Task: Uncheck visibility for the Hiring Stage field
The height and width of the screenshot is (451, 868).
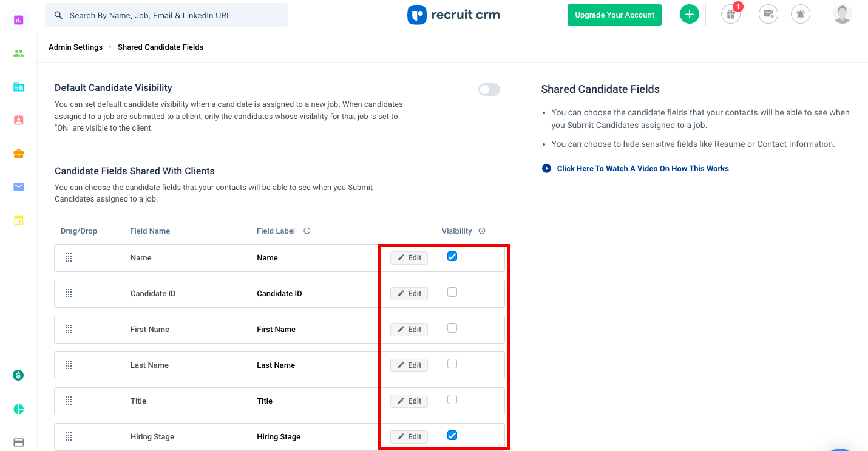Action: (x=452, y=435)
